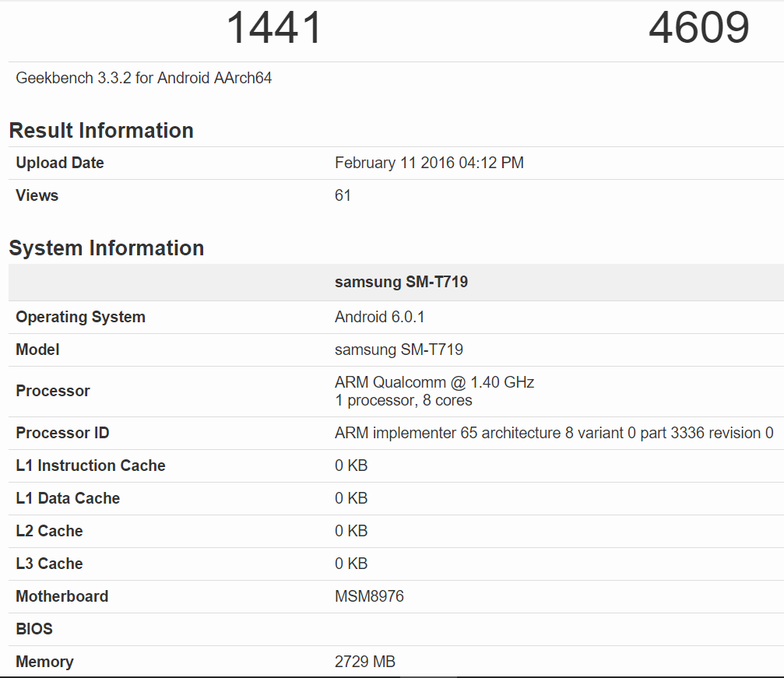The width and height of the screenshot is (784, 678).
Task: Click the BIOS row label
Action: click(34, 629)
